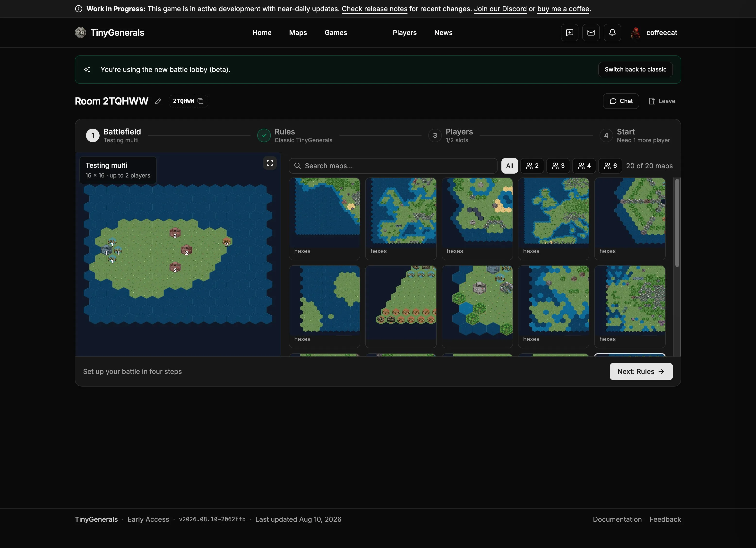
Task: Open room Chat
Action: click(x=621, y=101)
